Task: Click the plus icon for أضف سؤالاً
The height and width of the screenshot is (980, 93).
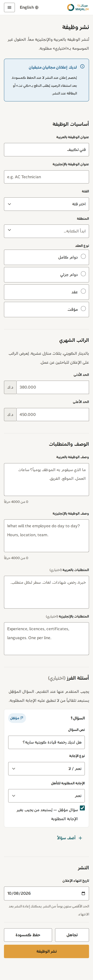Action: tap(80, 838)
